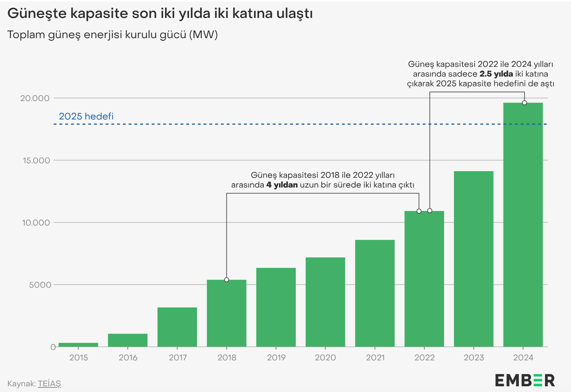Click the EMBER logo

coord(525,380)
